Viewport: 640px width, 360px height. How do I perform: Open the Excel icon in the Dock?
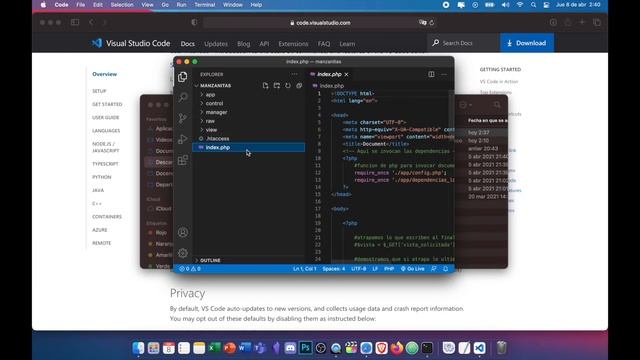point(214,348)
